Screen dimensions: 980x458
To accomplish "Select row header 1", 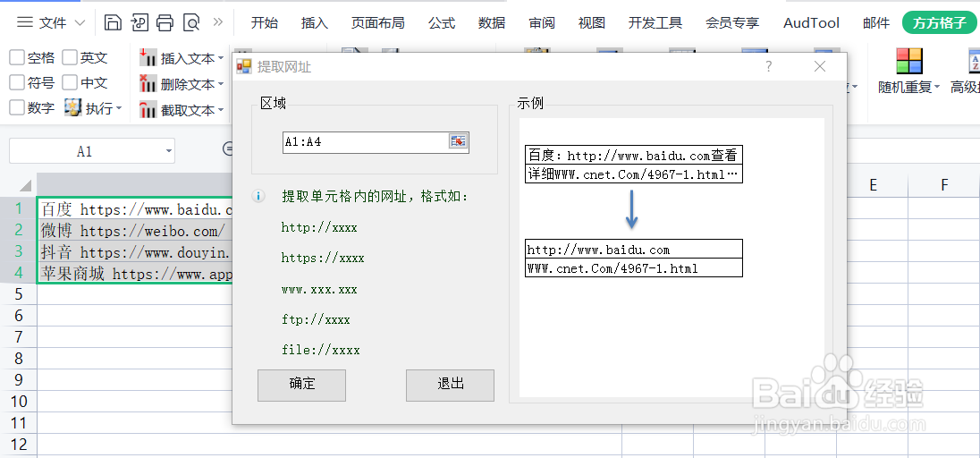I will point(18,208).
